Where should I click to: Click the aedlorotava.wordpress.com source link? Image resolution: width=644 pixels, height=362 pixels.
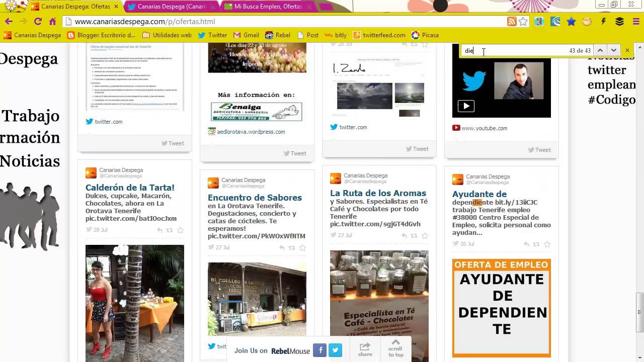click(251, 132)
